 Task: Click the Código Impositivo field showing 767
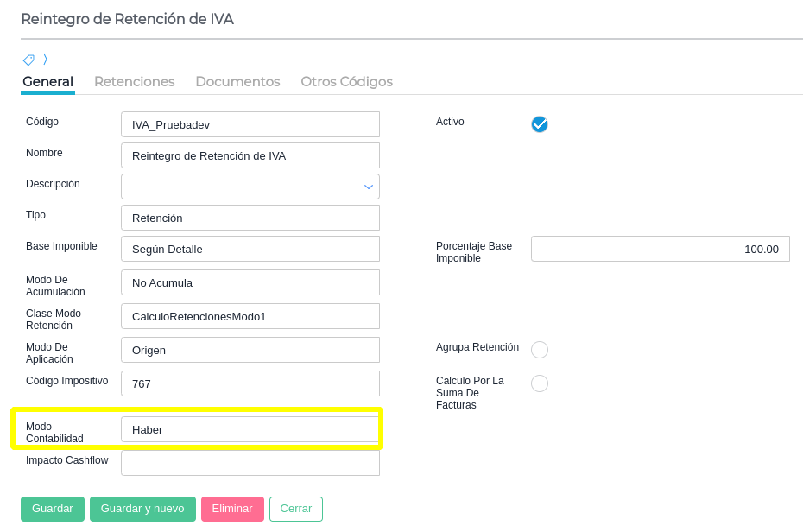point(250,383)
